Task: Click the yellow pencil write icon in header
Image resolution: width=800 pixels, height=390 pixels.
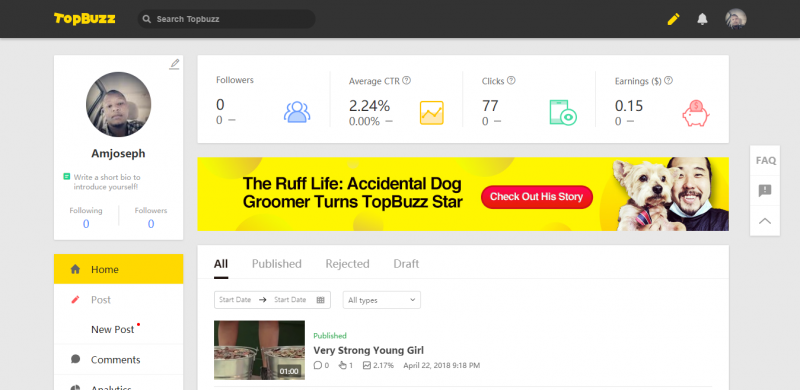Action: pos(673,19)
